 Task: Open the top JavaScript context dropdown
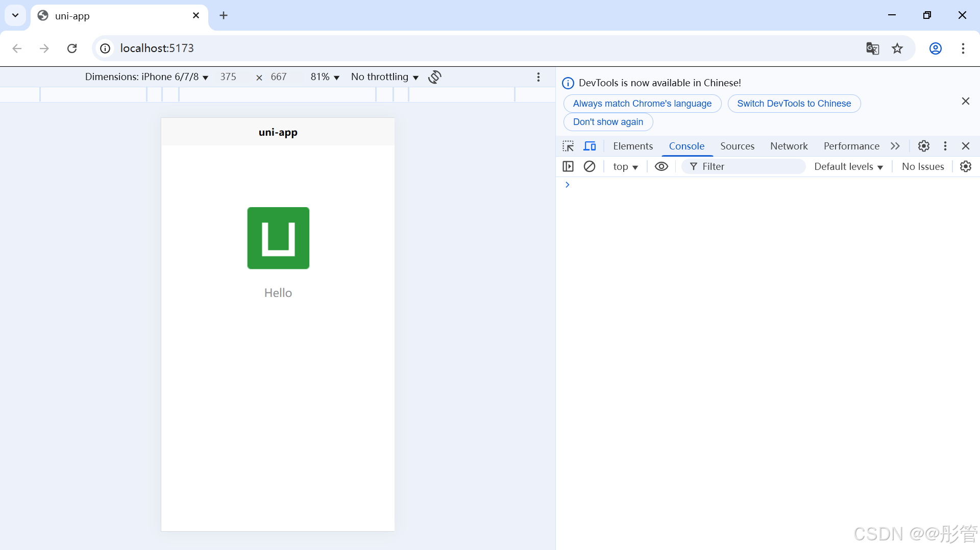click(625, 166)
